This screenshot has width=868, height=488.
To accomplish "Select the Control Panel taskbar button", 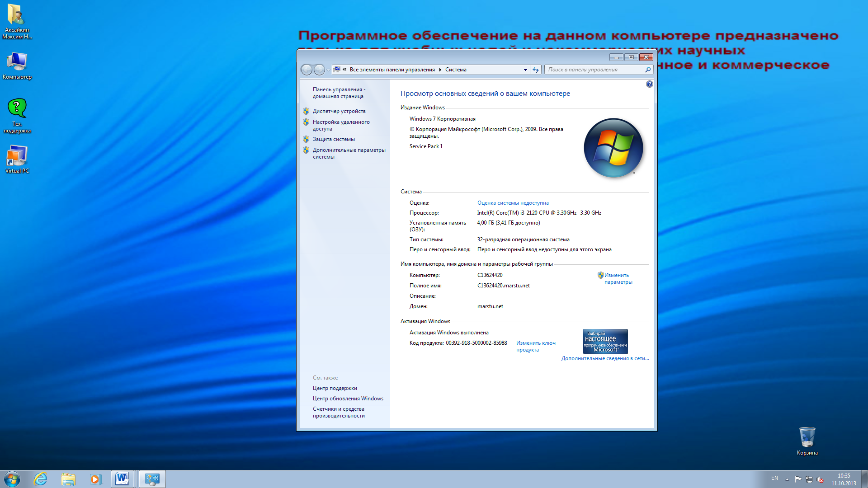I will coord(152,479).
